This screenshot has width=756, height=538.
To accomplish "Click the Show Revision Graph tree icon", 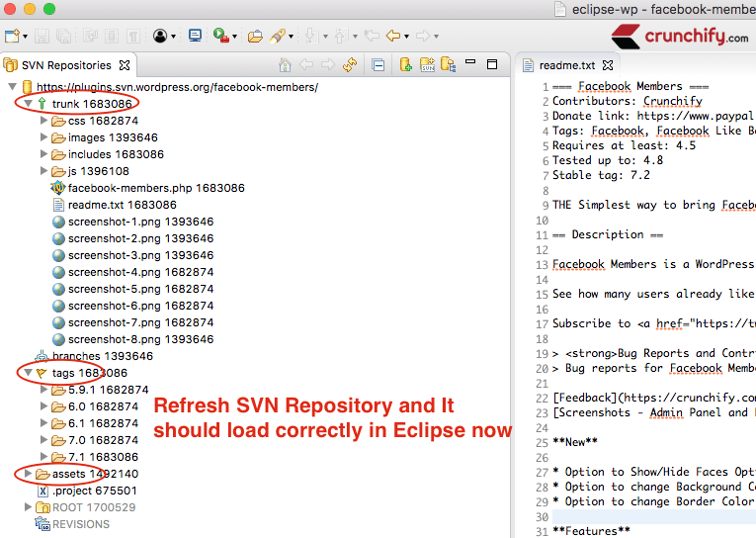I will pyautogui.click(x=449, y=64).
